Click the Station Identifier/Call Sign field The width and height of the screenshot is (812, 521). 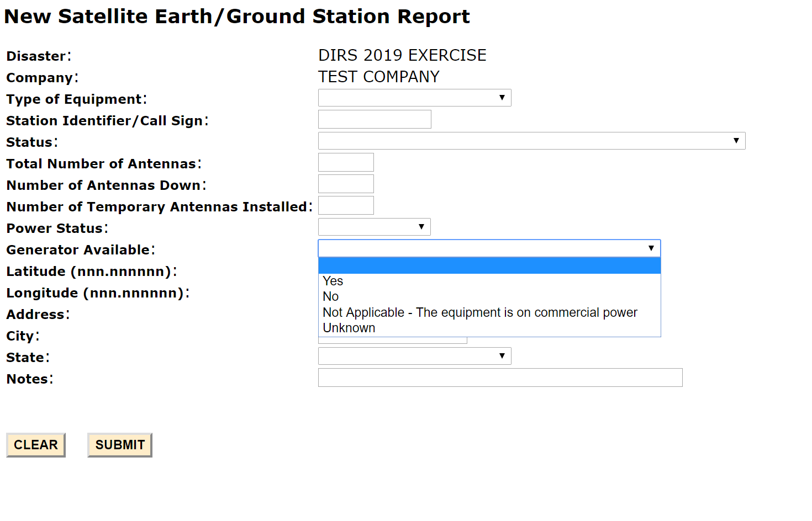click(375, 119)
